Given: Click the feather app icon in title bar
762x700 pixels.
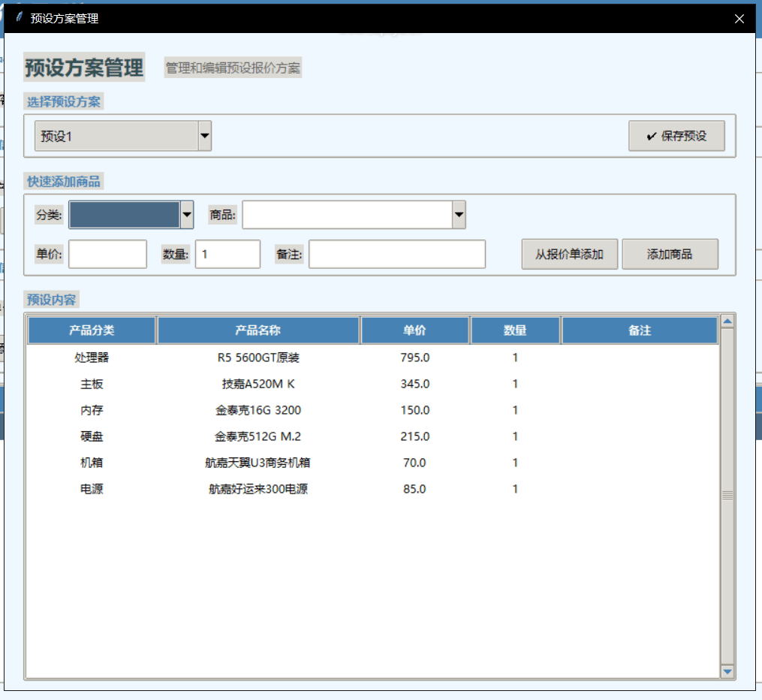Looking at the screenshot, I should [x=19, y=18].
